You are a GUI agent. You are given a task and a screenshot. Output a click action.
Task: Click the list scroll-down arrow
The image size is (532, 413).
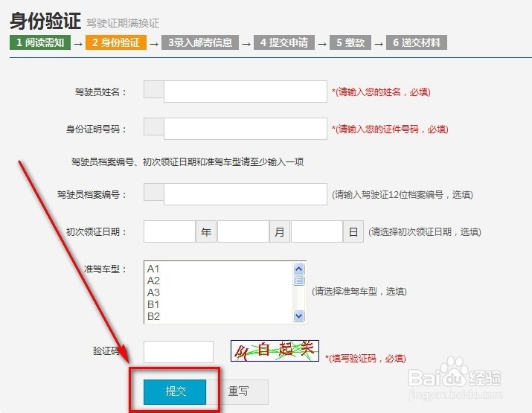pos(298,316)
